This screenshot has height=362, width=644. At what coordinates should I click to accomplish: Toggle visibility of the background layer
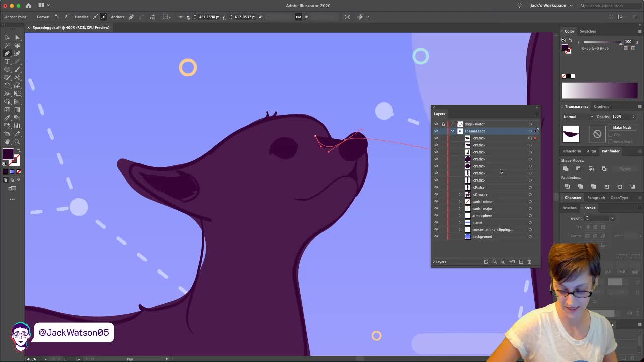pyautogui.click(x=436, y=236)
